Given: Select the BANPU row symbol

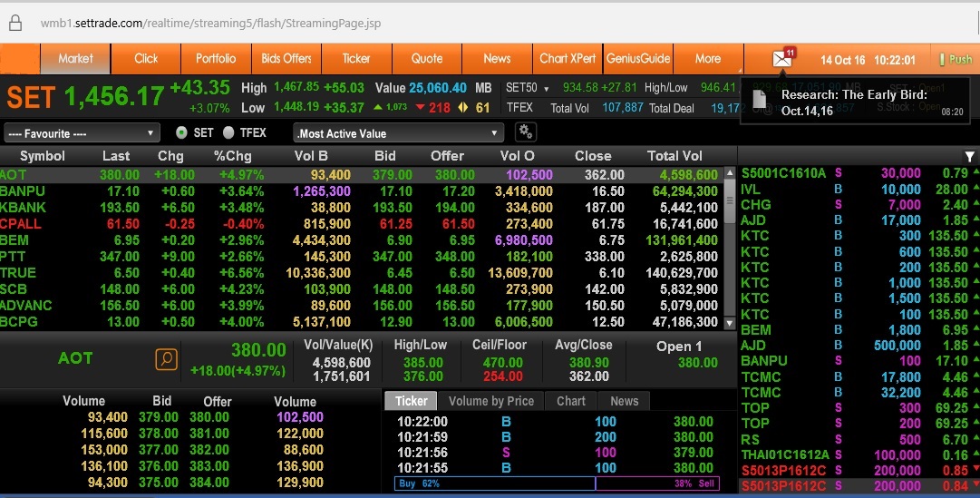Looking at the screenshot, I should click(23, 191).
